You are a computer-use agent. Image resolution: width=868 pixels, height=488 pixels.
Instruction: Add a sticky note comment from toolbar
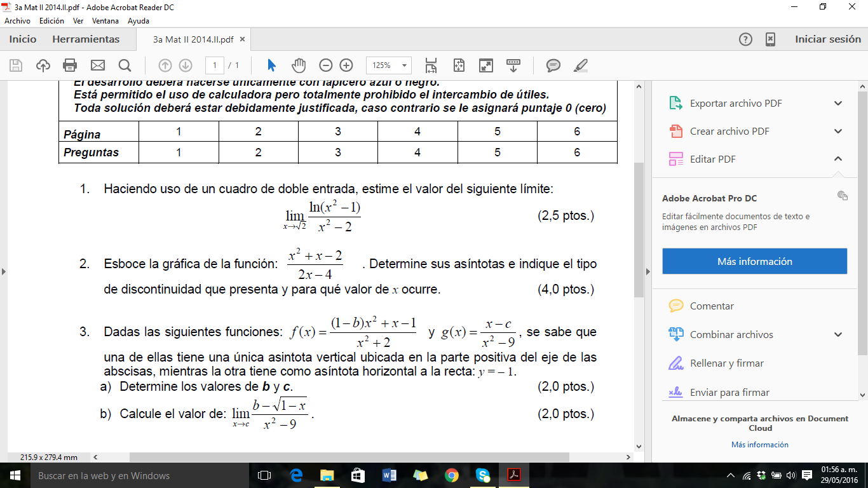click(553, 65)
